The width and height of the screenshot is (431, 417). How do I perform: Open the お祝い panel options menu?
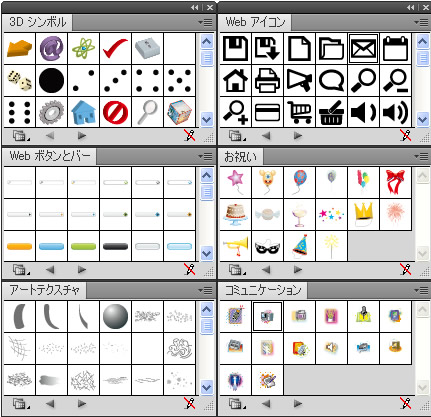[421, 156]
